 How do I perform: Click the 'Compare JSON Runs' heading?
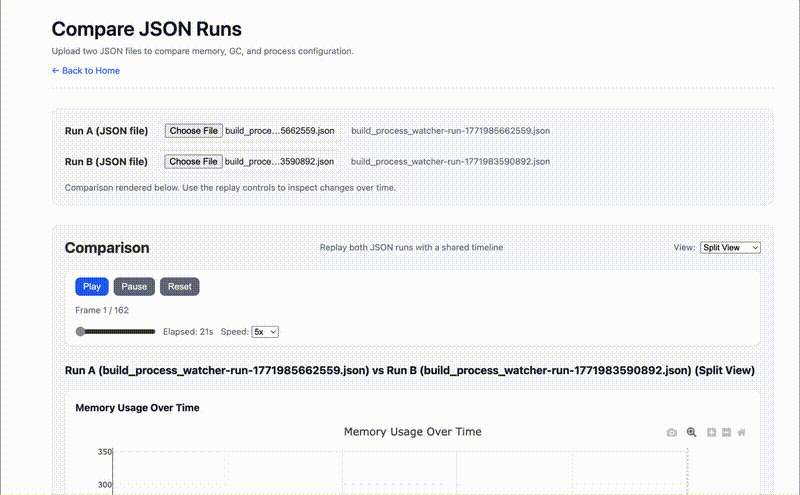point(147,29)
